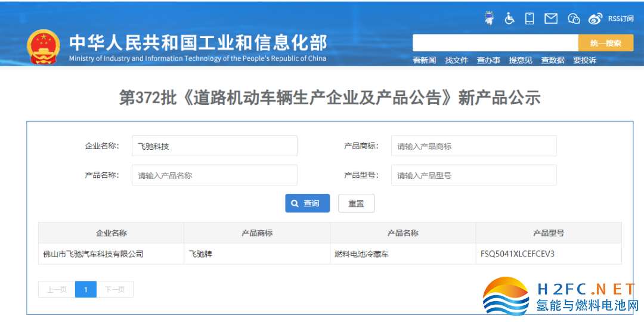The height and width of the screenshot is (322, 644).
Task: Click the national emblem logo
Action: [43, 47]
